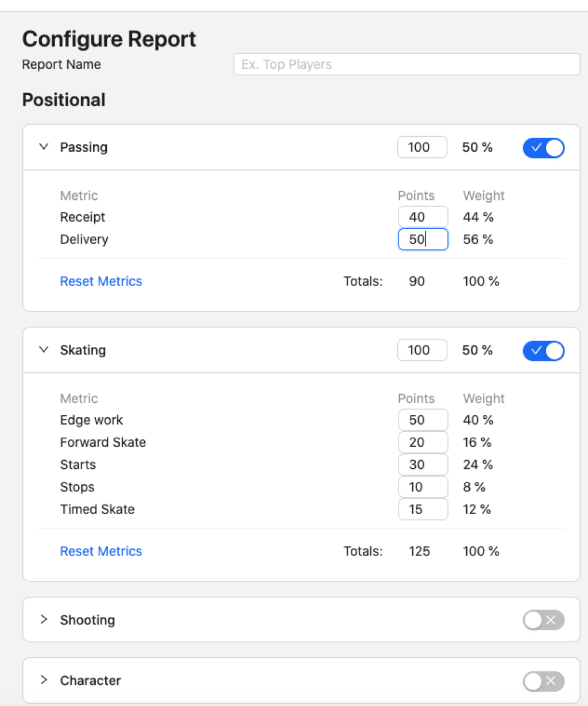The height and width of the screenshot is (706, 588).
Task: Select the Timed Skate points field
Action: [423, 510]
